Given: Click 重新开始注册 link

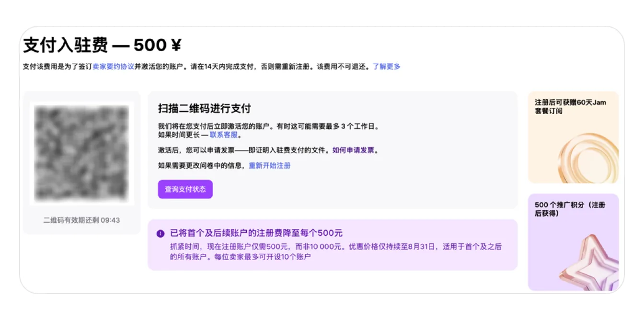Looking at the screenshot, I should 269,165.
